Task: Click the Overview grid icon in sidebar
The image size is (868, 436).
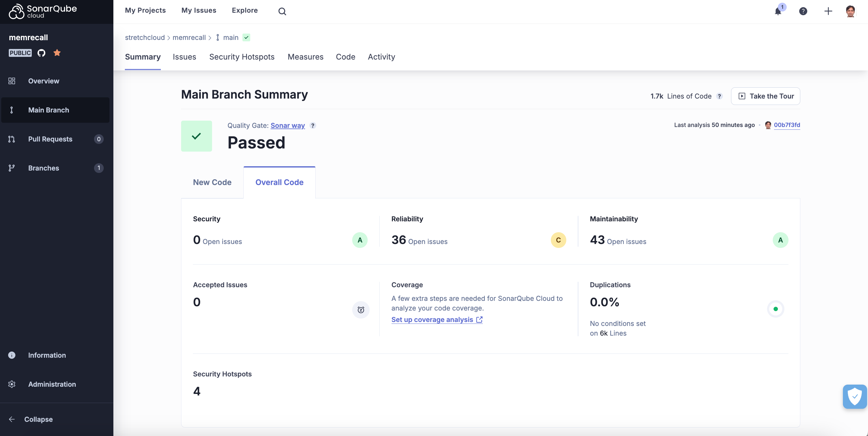Action: [x=11, y=81]
